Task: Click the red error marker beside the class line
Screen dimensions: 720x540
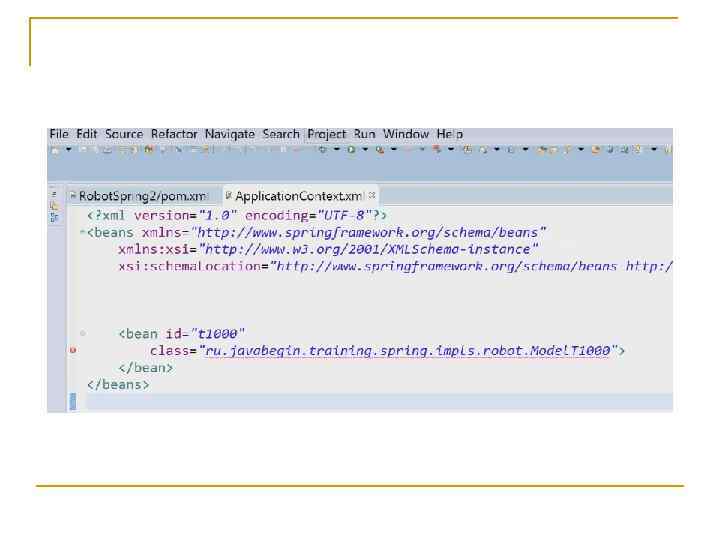Action: tap(73, 350)
